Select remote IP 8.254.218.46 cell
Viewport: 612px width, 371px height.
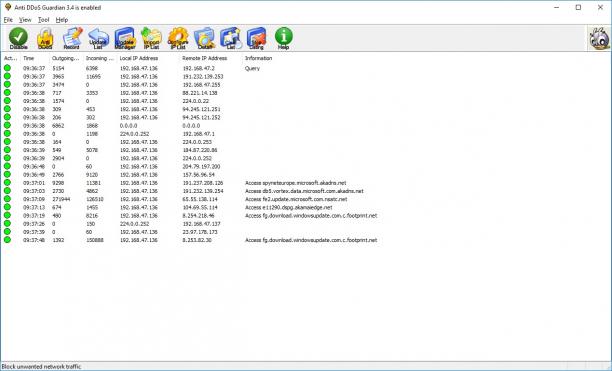pos(198,215)
